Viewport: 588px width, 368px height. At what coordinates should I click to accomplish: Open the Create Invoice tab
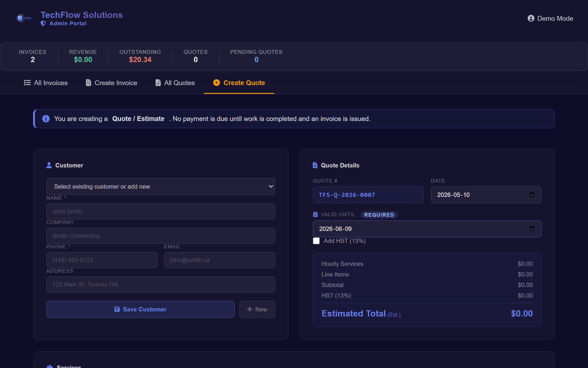tap(112, 83)
